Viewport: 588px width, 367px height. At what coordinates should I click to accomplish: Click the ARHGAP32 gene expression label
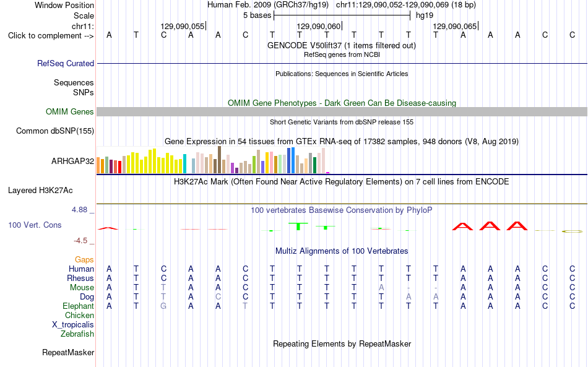click(x=73, y=161)
